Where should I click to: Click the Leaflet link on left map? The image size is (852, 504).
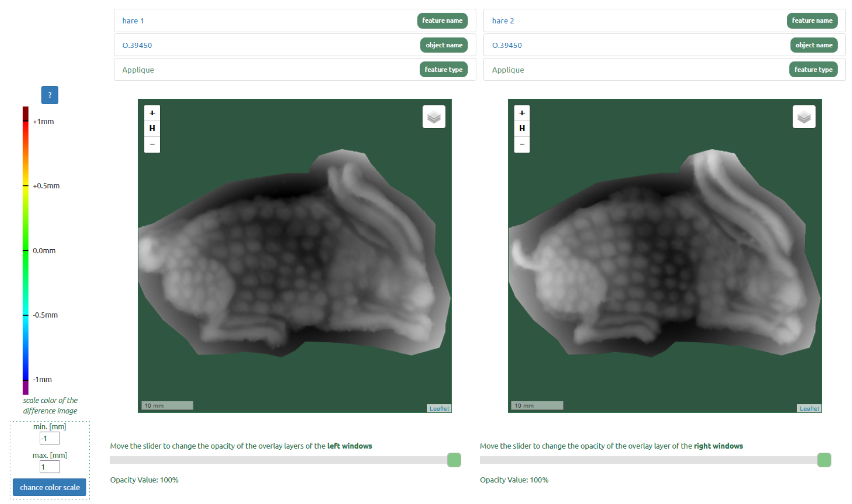point(439,408)
